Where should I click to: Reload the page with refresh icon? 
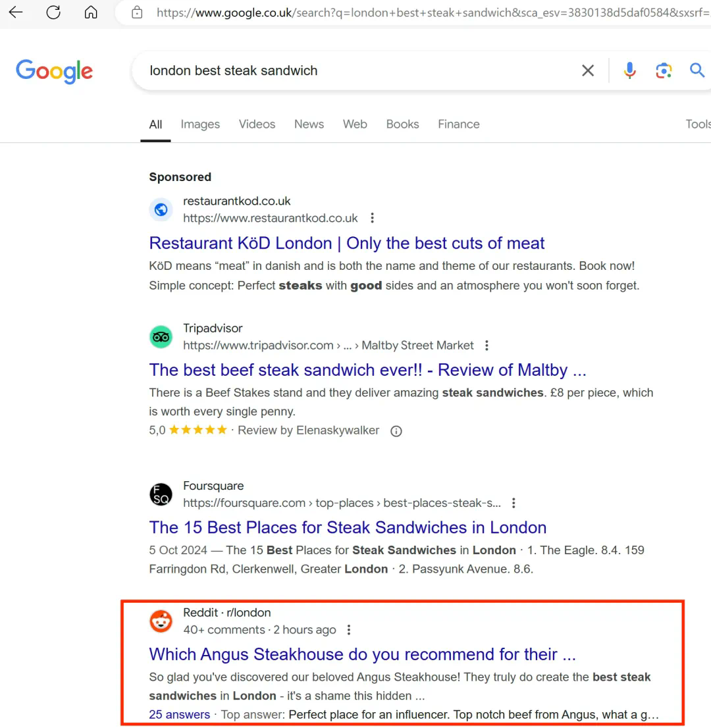(x=53, y=12)
